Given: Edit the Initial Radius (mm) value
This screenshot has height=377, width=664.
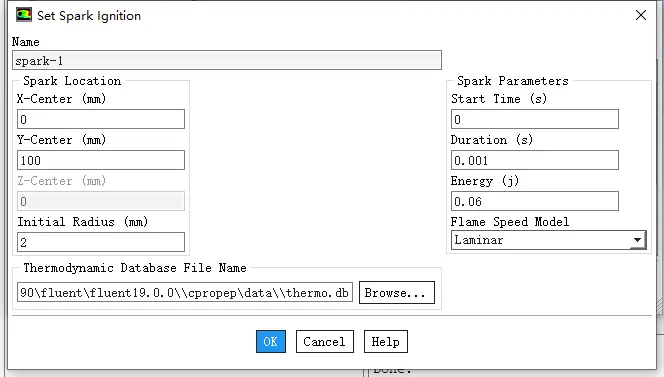Looking at the screenshot, I should [x=101, y=242].
